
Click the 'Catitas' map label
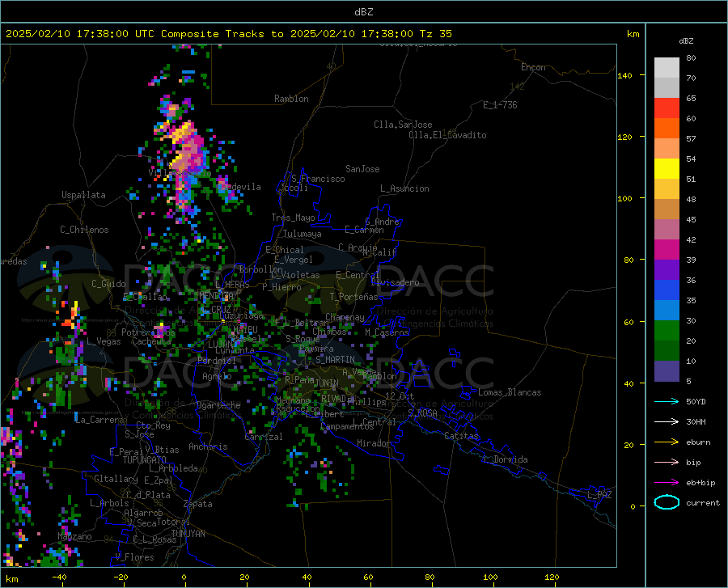[461, 436]
